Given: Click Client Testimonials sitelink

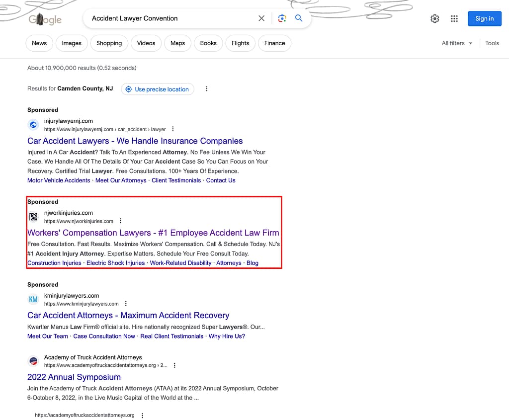Looking at the screenshot, I should point(176,180).
